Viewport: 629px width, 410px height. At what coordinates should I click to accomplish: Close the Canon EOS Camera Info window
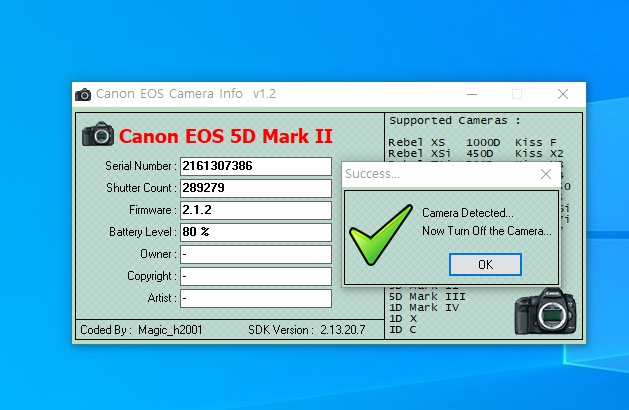563,94
